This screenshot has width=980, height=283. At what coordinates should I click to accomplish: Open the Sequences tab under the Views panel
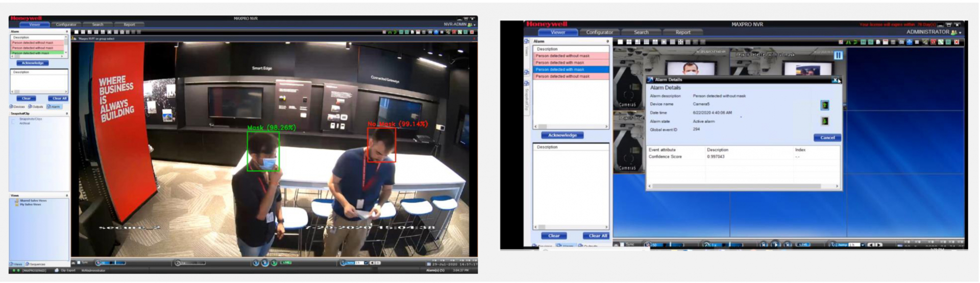[35, 264]
